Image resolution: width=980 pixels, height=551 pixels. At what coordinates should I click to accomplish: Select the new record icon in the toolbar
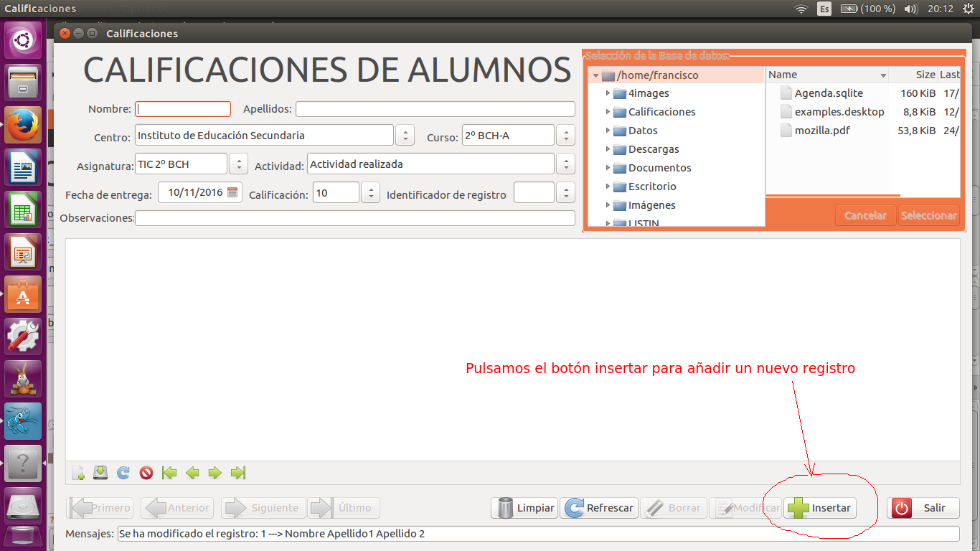coord(77,473)
